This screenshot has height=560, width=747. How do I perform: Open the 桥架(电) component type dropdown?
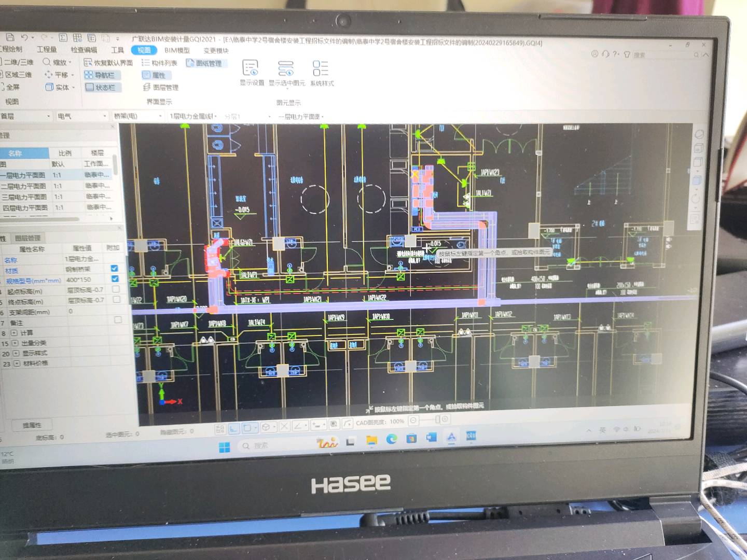coord(137,116)
